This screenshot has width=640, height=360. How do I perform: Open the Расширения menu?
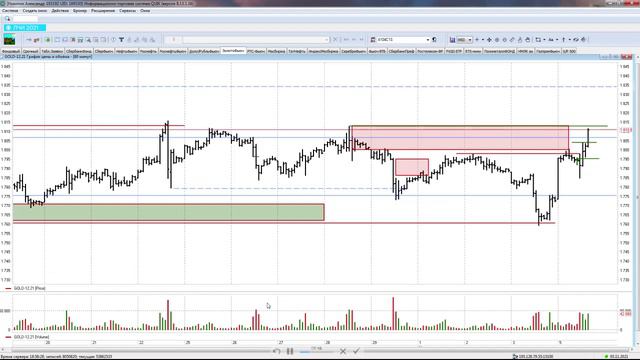tap(102, 11)
